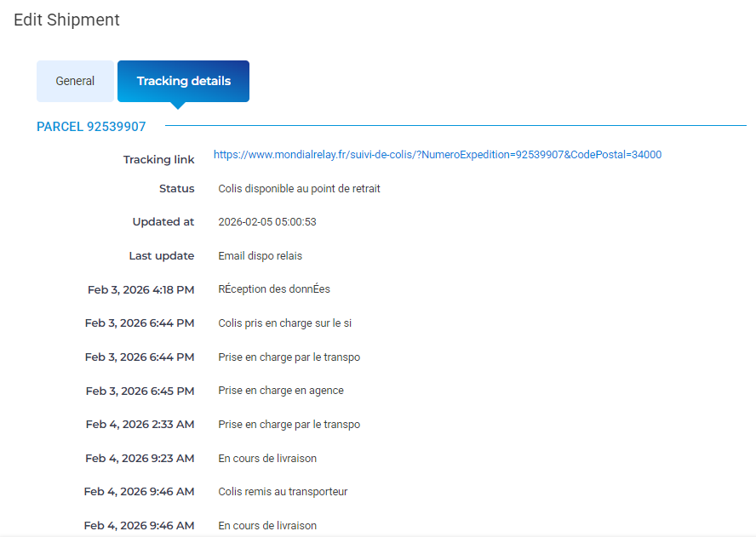Click the Edit Shipment page title
Screen dimensions: 756x537
click(x=66, y=20)
